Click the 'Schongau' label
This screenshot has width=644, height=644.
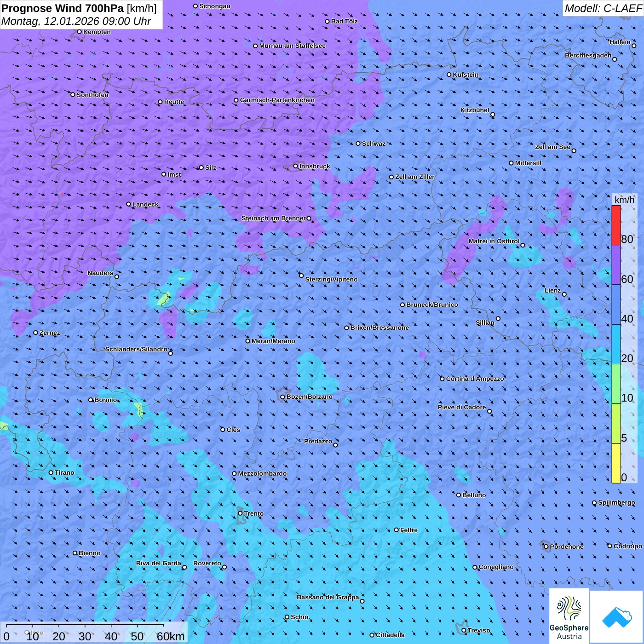[215, 6]
